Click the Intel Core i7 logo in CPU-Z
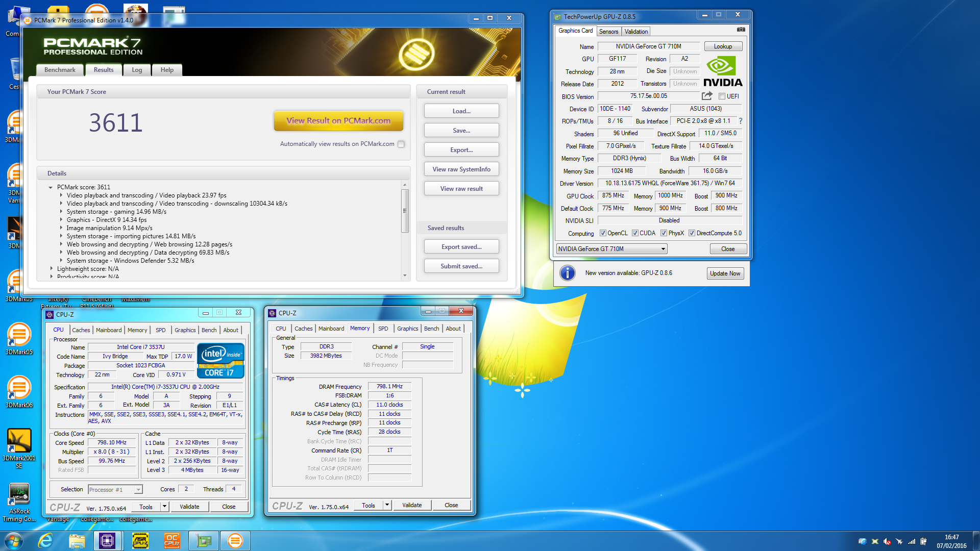The width and height of the screenshot is (980, 551). coord(220,361)
